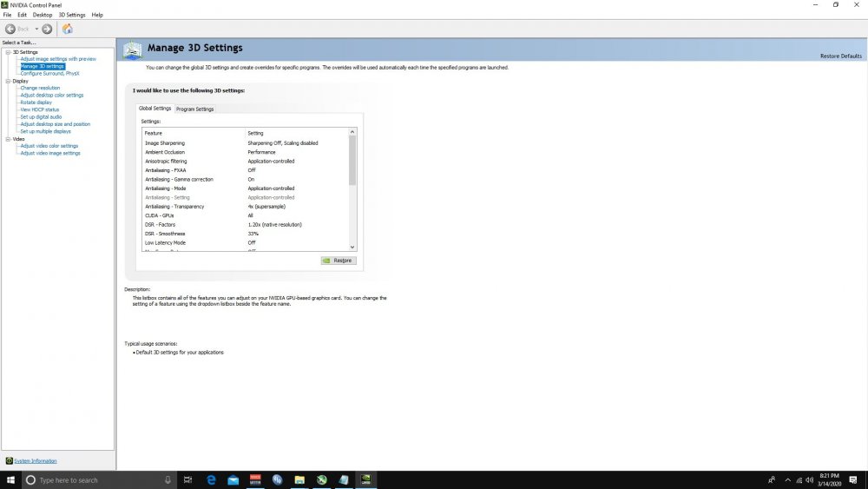The width and height of the screenshot is (868, 489).
Task: Select the CUDA - GPUs row
Action: tap(246, 215)
